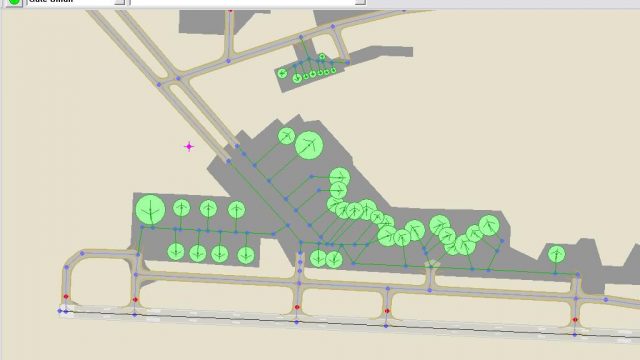The image size is (640, 360).
Task: Select the right of the twin parking spots south of main apron
Action: click(334, 259)
